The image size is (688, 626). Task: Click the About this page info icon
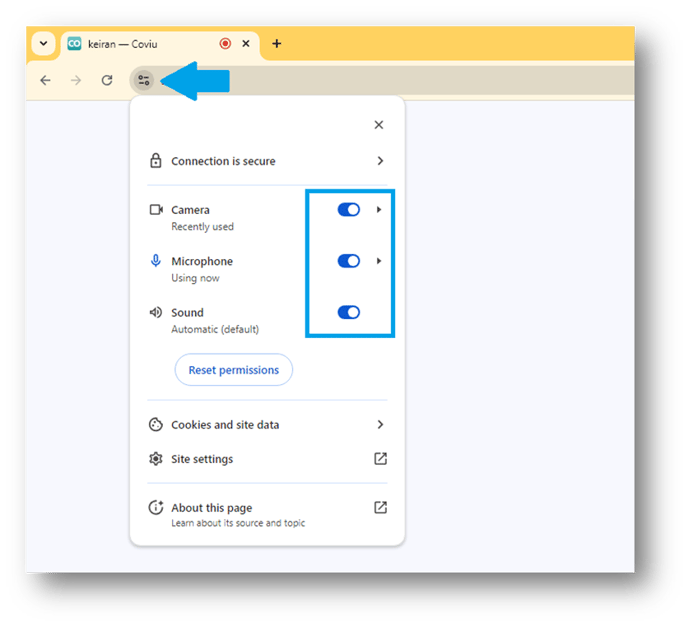pyautogui.click(x=156, y=508)
